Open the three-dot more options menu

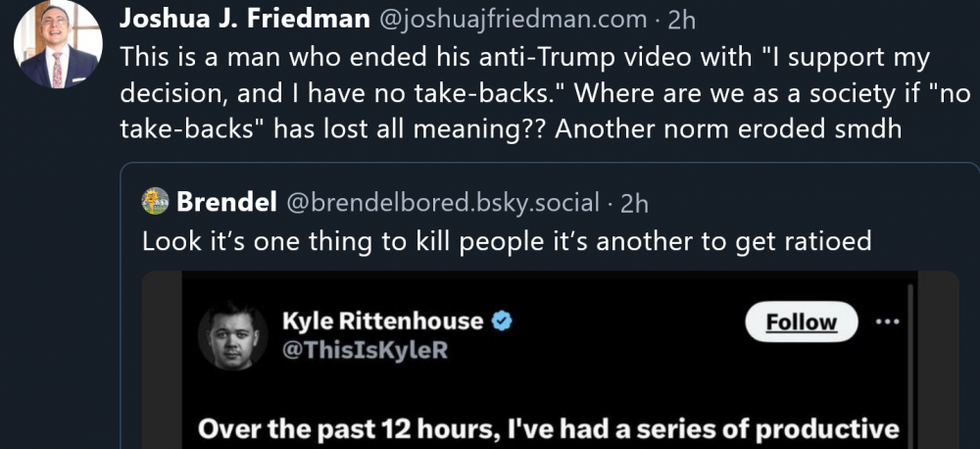click(890, 321)
